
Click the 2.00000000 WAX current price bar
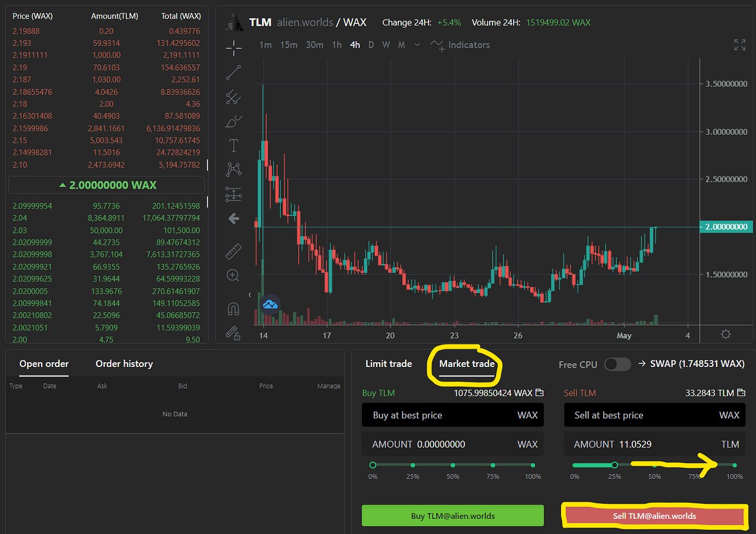(x=106, y=185)
